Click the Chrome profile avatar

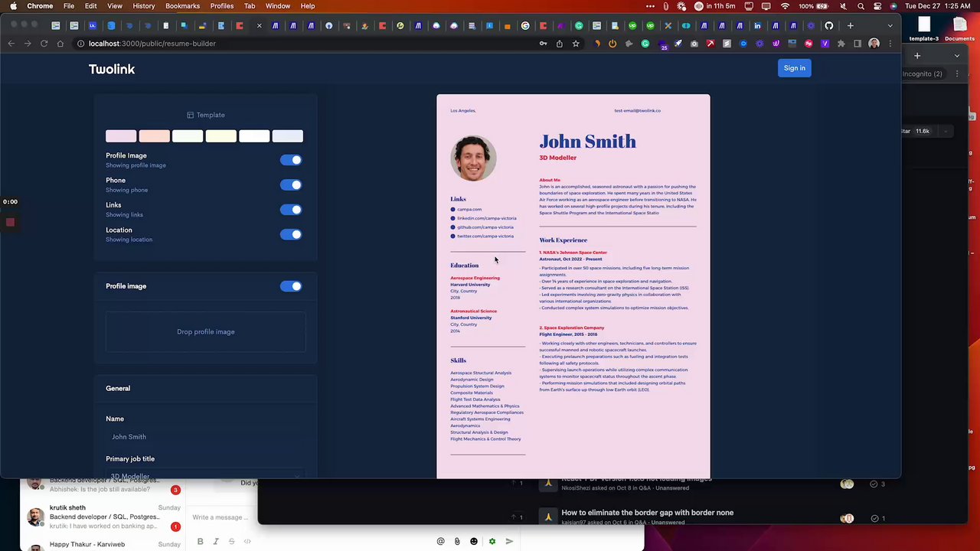tap(874, 44)
